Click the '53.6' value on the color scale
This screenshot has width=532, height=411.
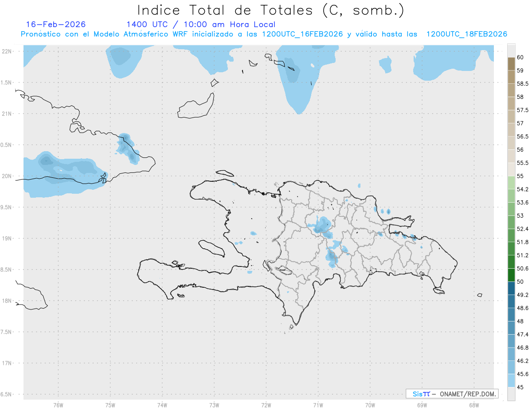[523, 203]
